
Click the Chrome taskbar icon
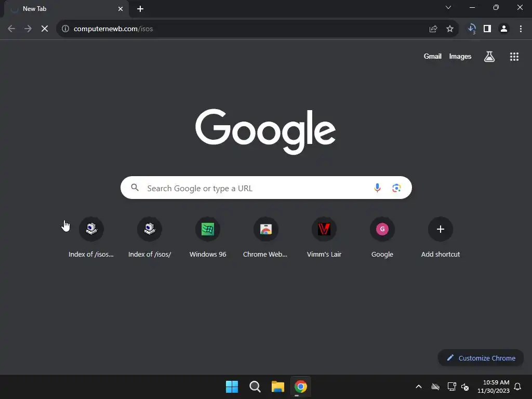click(301, 387)
